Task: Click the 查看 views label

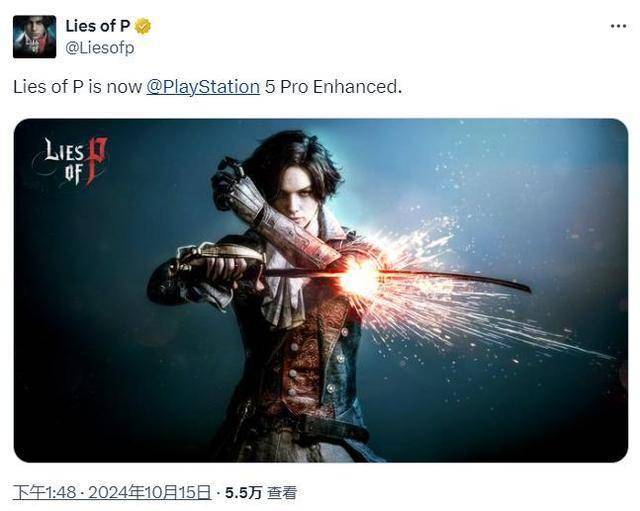Action: click(282, 493)
